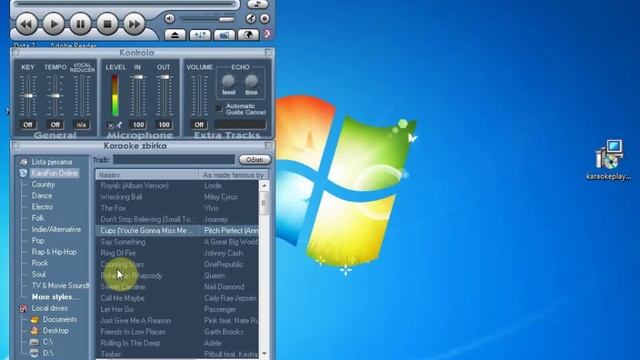This screenshot has height=360, width=640.
Task: Select the Rap & Hip-Hop style
Action: (x=54, y=252)
